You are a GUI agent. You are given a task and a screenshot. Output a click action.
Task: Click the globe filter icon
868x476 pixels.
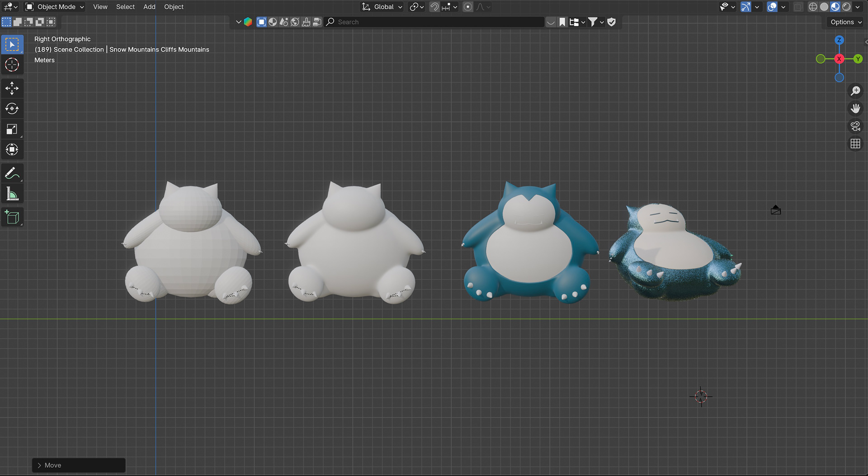[x=295, y=22]
